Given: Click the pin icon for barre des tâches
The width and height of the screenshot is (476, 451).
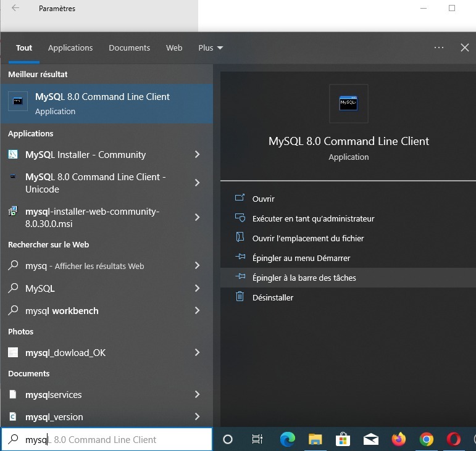Looking at the screenshot, I should coord(240,276).
